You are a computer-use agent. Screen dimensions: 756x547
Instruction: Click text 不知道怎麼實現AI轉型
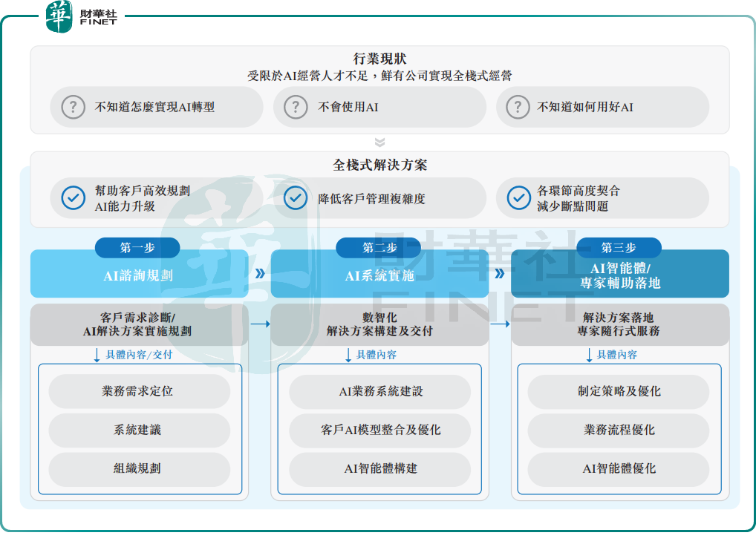pyautogui.click(x=154, y=107)
